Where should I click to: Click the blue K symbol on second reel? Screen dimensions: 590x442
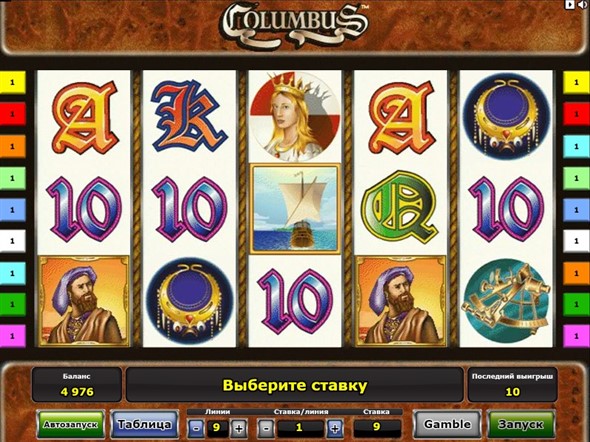point(188,116)
